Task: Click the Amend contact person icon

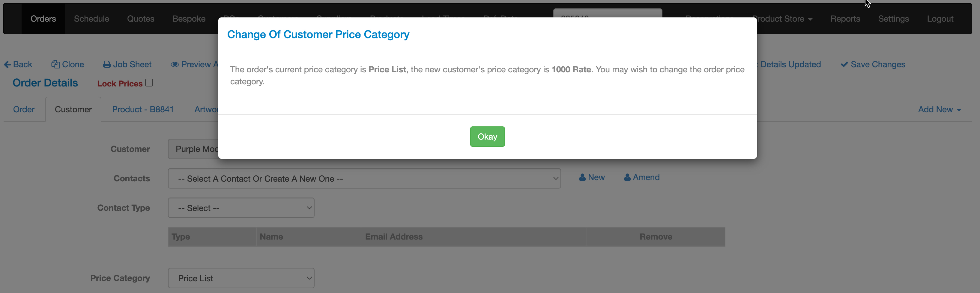Action: tap(627, 177)
